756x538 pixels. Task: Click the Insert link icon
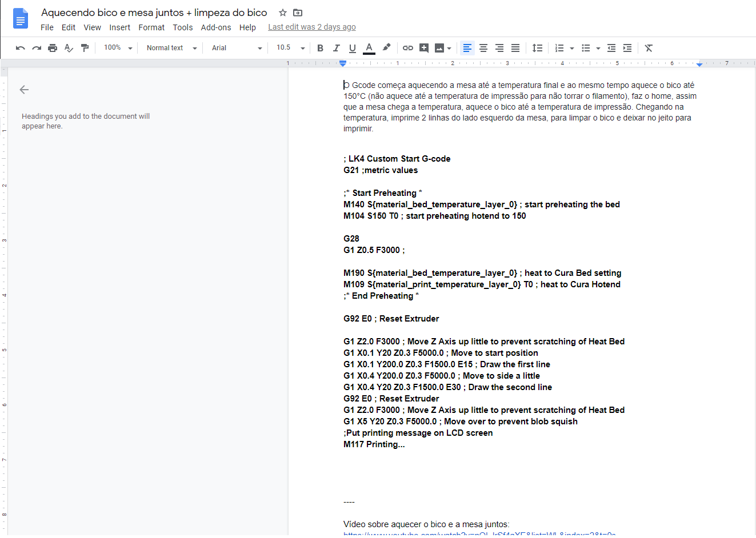pos(408,48)
